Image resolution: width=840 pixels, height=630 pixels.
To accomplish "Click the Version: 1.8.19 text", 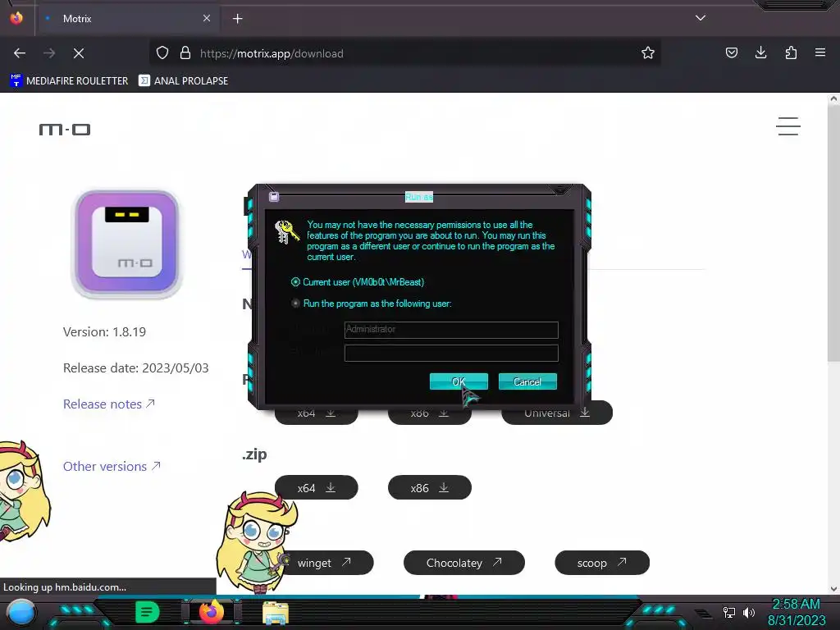I will [104, 331].
